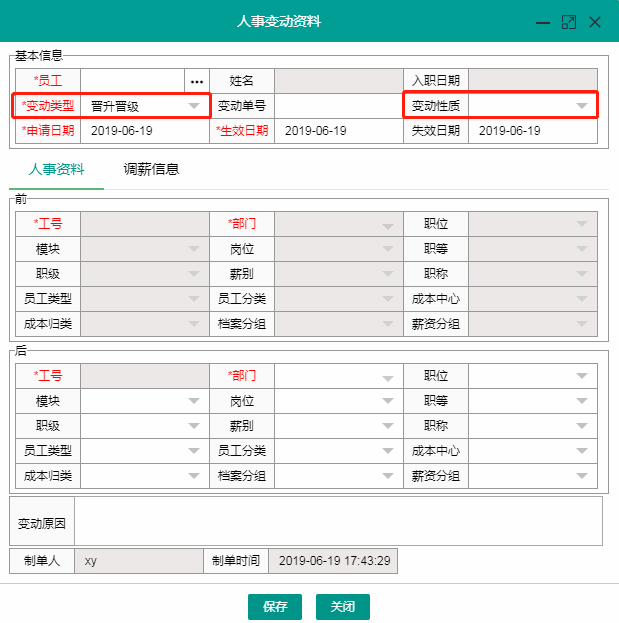The height and width of the screenshot is (623, 619).
Task: Maximize the 人事变动资料 dialog window
Action: 569,22
